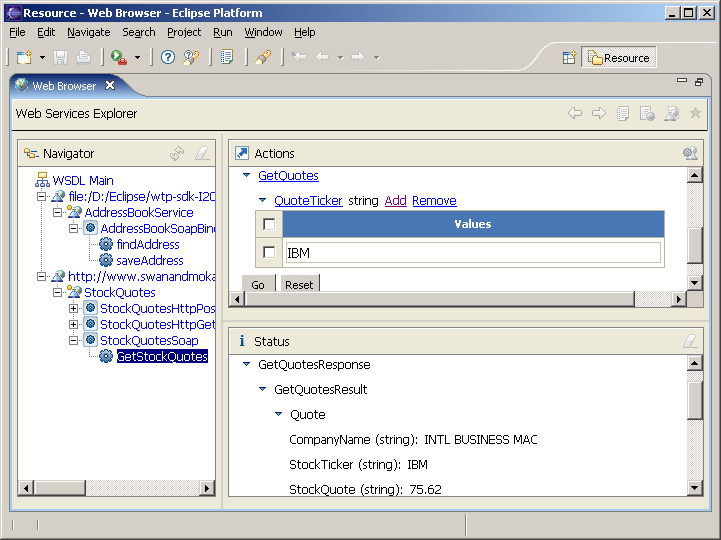Viewport: 721px width, 540px height.
Task: Open the Favorites star icon
Action: point(695,113)
